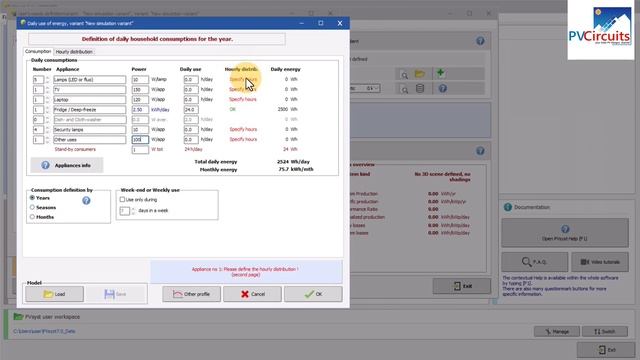
Task: Click the help icon beside the Years option
Action: (86, 200)
